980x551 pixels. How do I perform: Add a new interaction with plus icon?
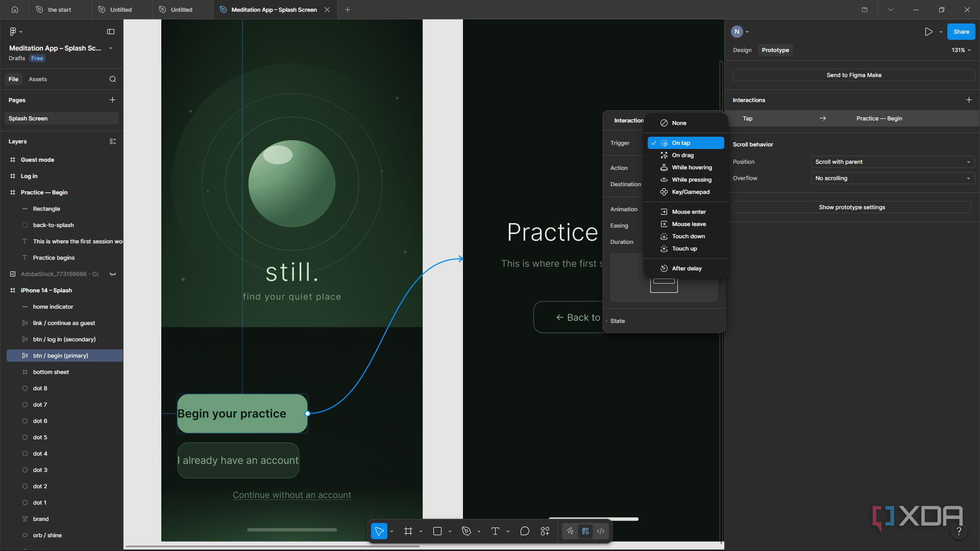click(969, 100)
